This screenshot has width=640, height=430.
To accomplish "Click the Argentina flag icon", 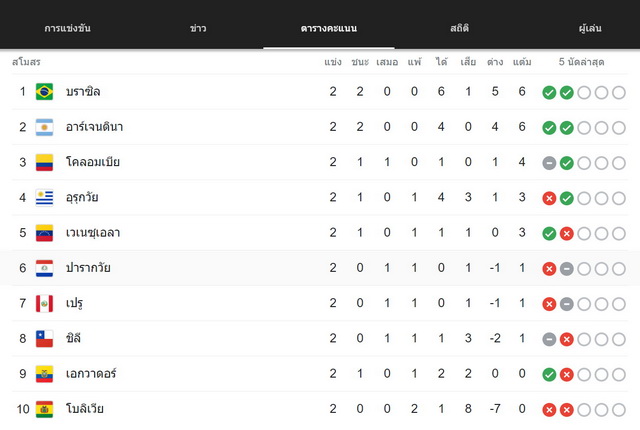I will [44, 127].
